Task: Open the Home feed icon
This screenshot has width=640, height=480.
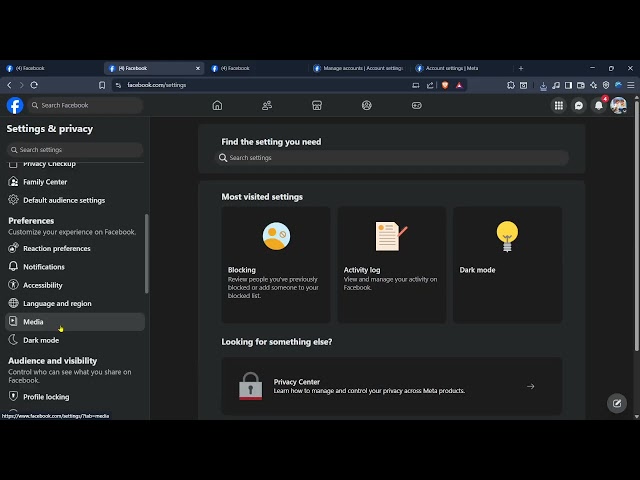Action: tap(218, 105)
